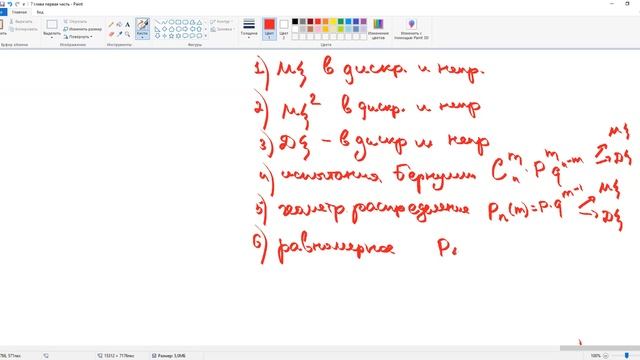Click the Select rectangle tool
Viewport: 640px width, 360px height.
[52, 24]
